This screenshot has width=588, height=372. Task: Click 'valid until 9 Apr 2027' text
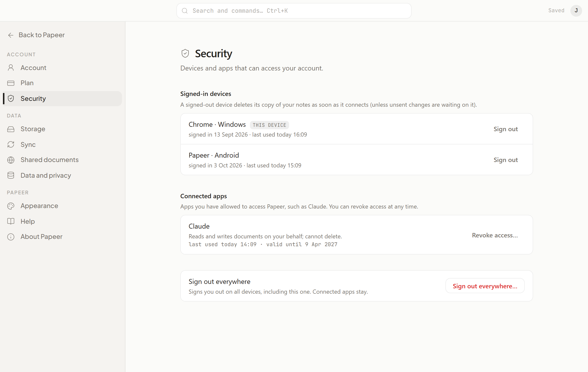click(x=302, y=244)
